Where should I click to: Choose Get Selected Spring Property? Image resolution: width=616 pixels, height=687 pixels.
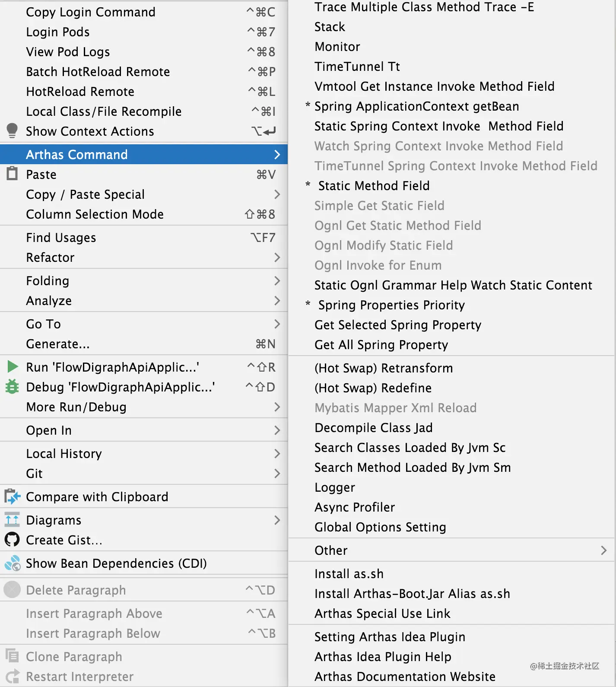coord(451,325)
